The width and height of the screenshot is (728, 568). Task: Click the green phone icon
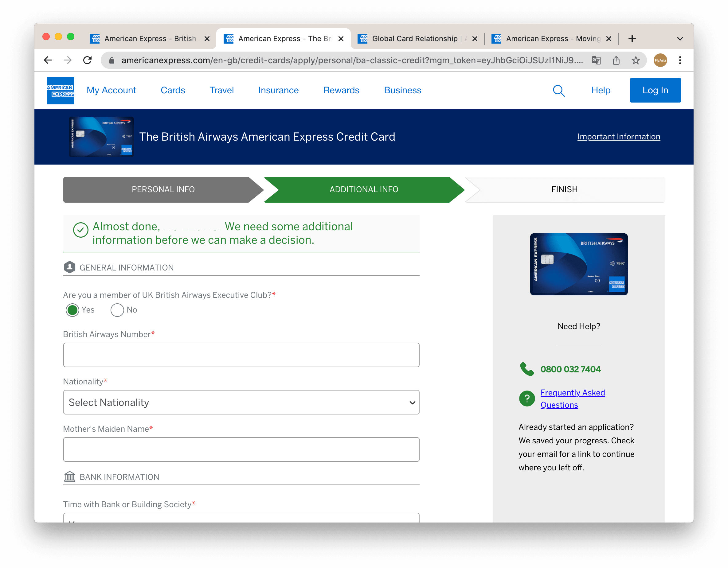coord(527,369)
